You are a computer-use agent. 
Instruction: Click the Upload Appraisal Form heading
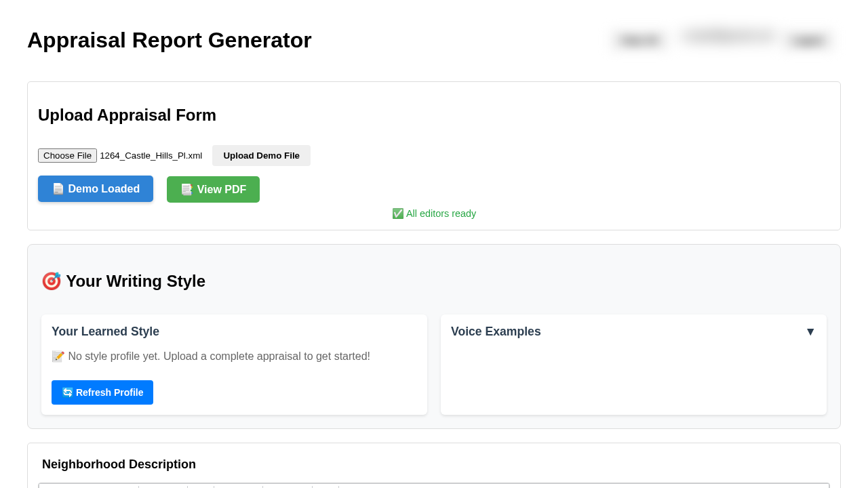pos(127,115)
